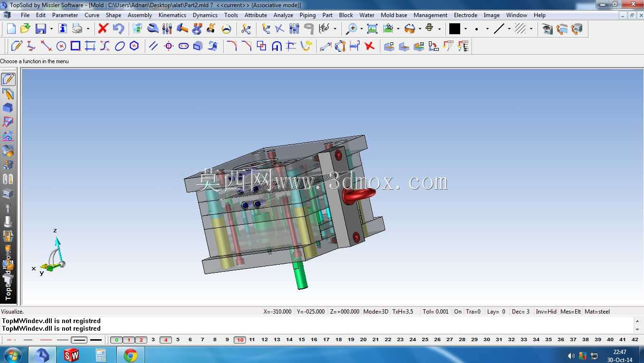Click the Dec= 3 status field
Viewport: 644px width, 363px height.
click(x=521, y=312)
